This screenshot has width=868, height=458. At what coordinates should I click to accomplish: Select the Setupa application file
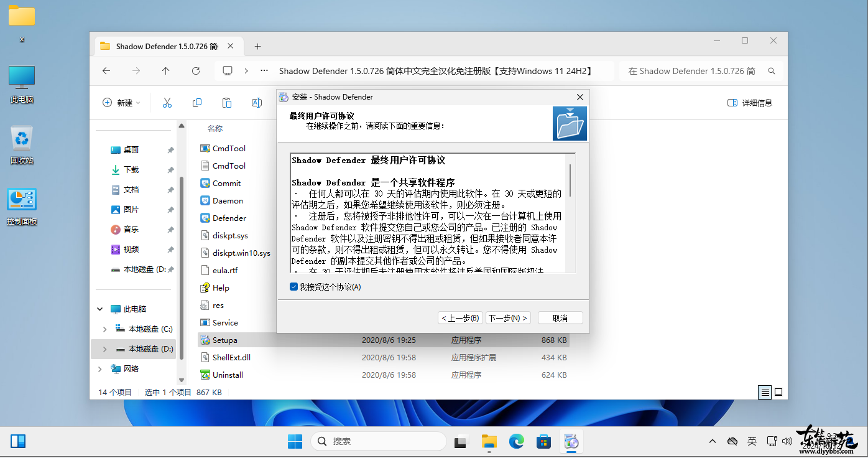click(x=383, y=340)
